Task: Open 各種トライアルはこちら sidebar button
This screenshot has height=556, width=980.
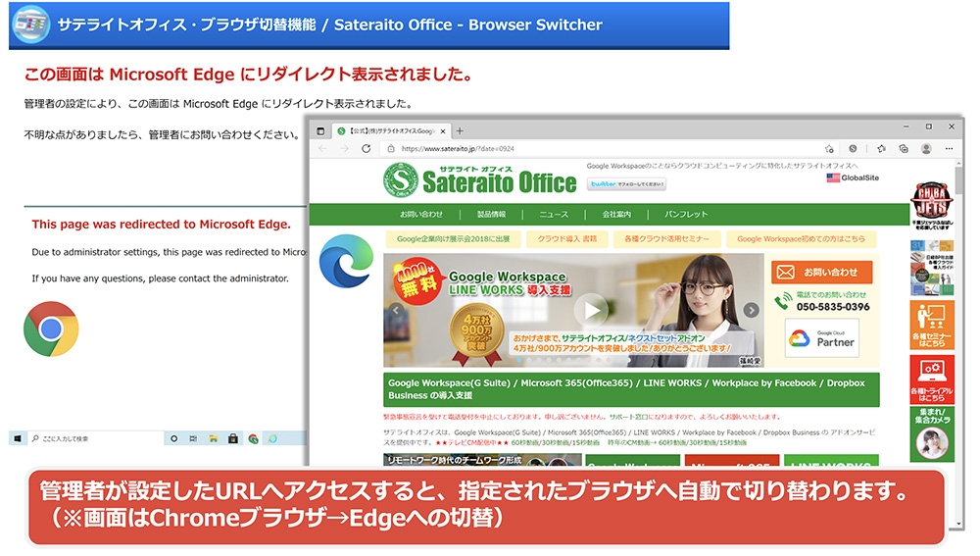Action: click(932, 379)
